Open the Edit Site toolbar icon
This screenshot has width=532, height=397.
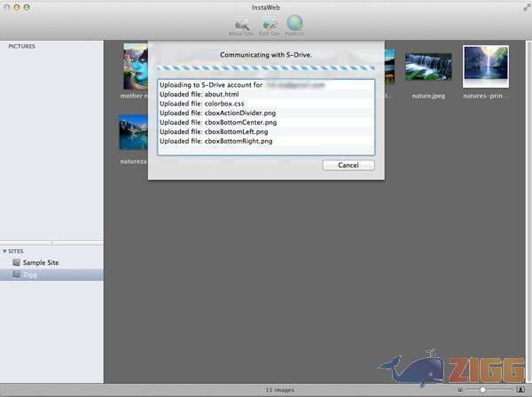point(269,27)
